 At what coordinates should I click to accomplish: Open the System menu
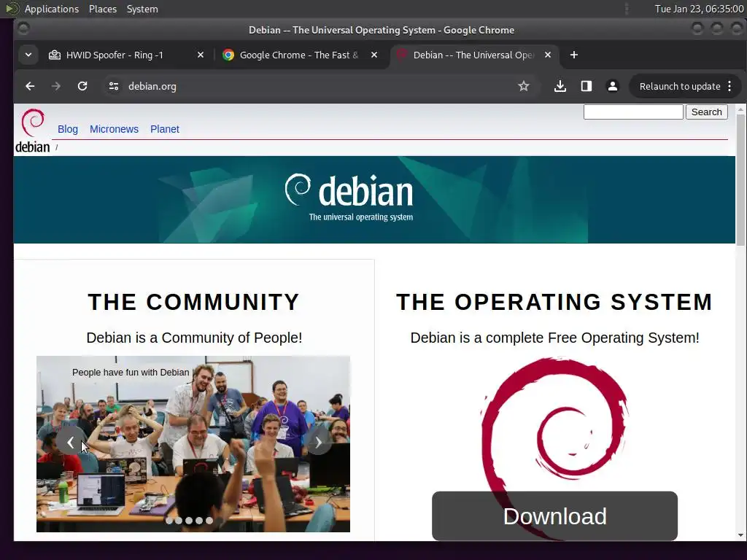[x=142, y=9]
